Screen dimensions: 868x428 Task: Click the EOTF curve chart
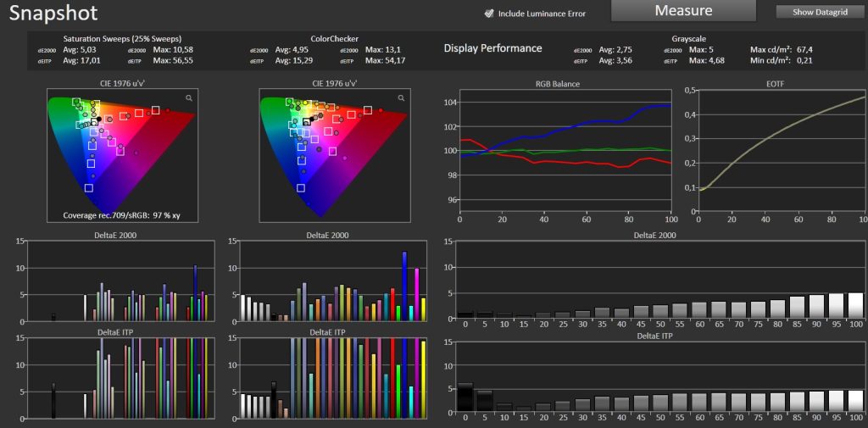pyautogui.click(x=781, y=153)
